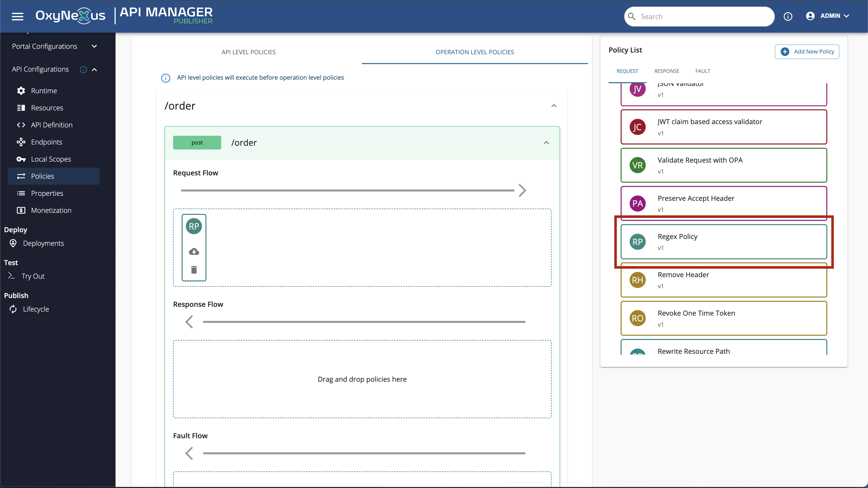Open the ADMIN user dropdown arrow

pyautogui.click(x=846, y=16)
